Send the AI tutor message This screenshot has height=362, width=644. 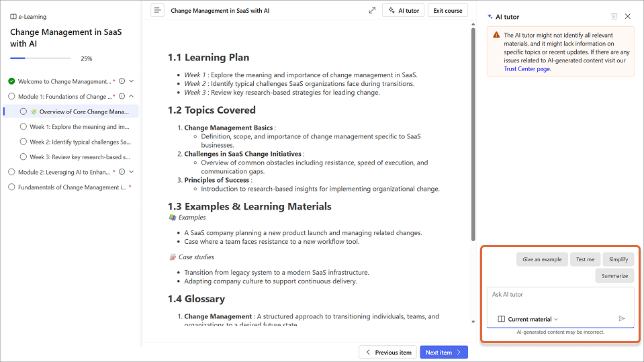622,319
